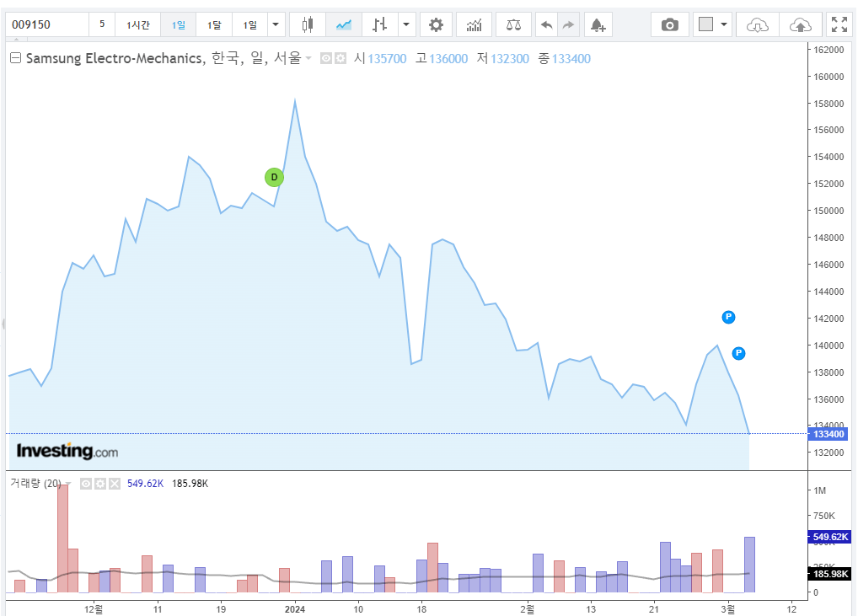
Task: Toggle fullscreen mode
Action: pyautogui.click(x=839, y=24)
